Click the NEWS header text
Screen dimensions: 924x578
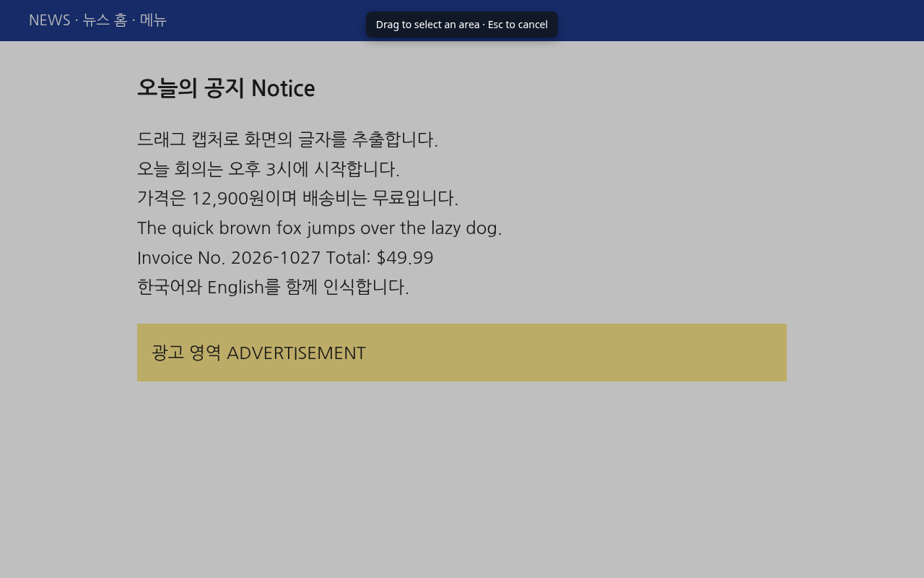point(50,20)
